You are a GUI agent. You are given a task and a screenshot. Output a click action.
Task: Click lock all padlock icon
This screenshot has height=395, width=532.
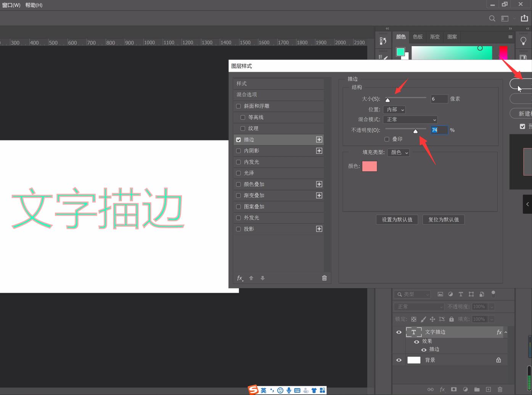click(x=452, y=319)
